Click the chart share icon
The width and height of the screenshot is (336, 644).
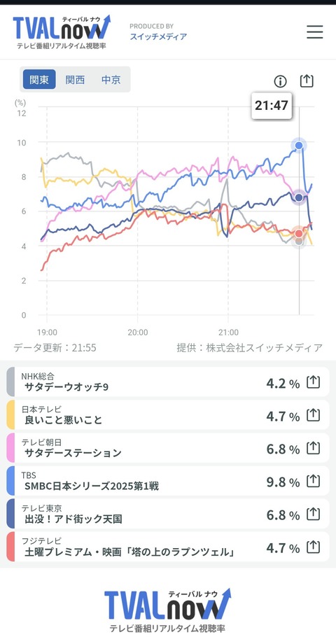[x=307, y=81]
